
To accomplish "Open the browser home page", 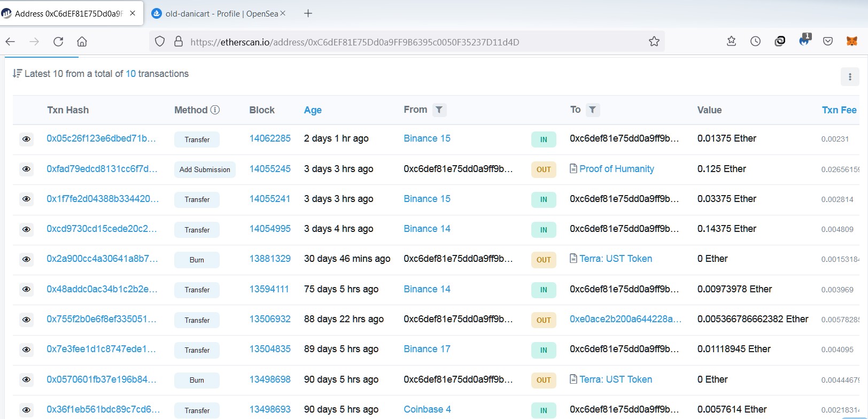I will pyautogui.click(x=82, y=42).
